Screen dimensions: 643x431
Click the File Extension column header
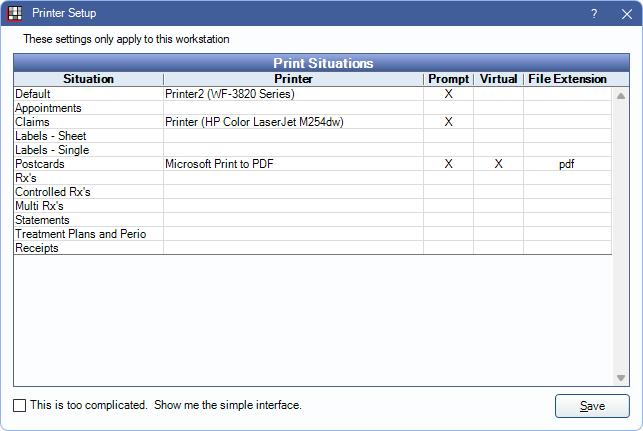coord(567,79)
